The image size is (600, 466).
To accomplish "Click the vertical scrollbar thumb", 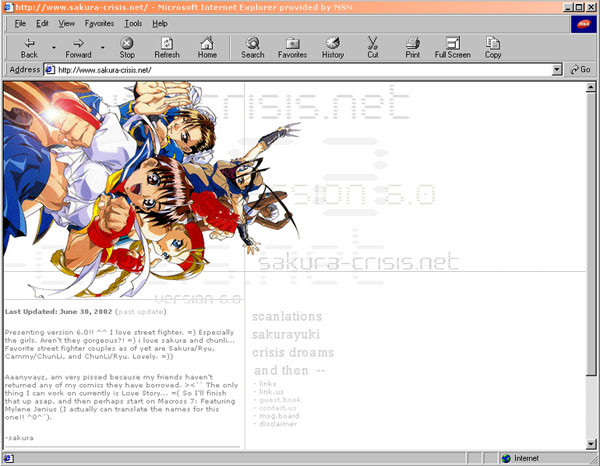I will click(x=591, y=234).
